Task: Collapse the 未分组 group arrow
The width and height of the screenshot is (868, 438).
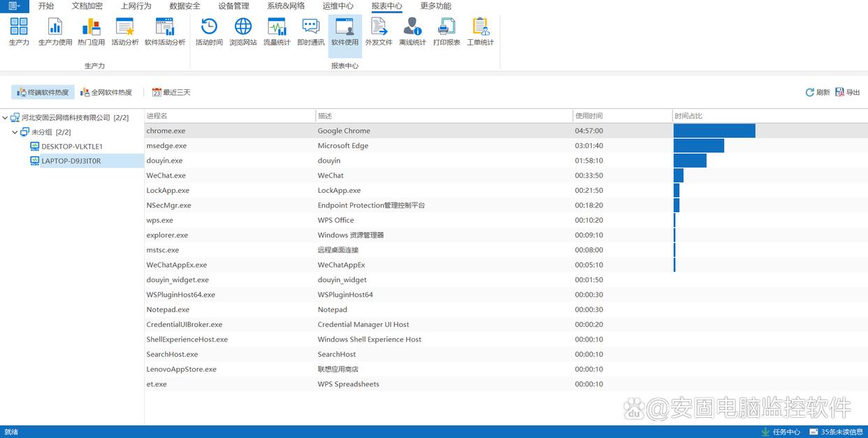Action: [15, 132]
